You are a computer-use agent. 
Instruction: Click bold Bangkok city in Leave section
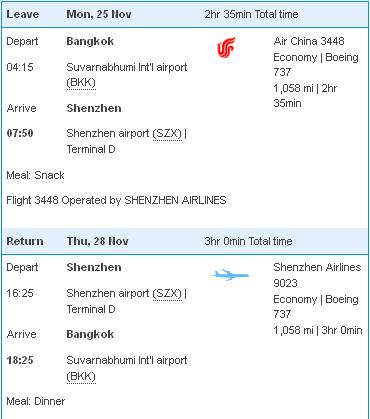[90, 41]
